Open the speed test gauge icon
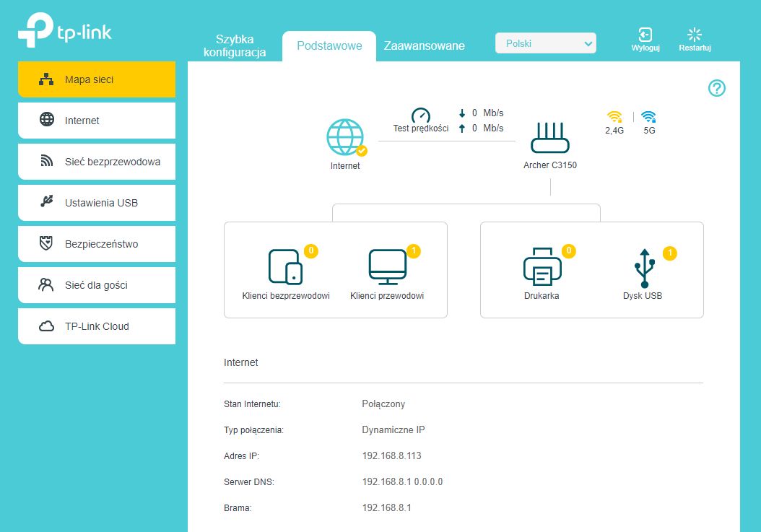761x532 pixels. pos(421,115)
